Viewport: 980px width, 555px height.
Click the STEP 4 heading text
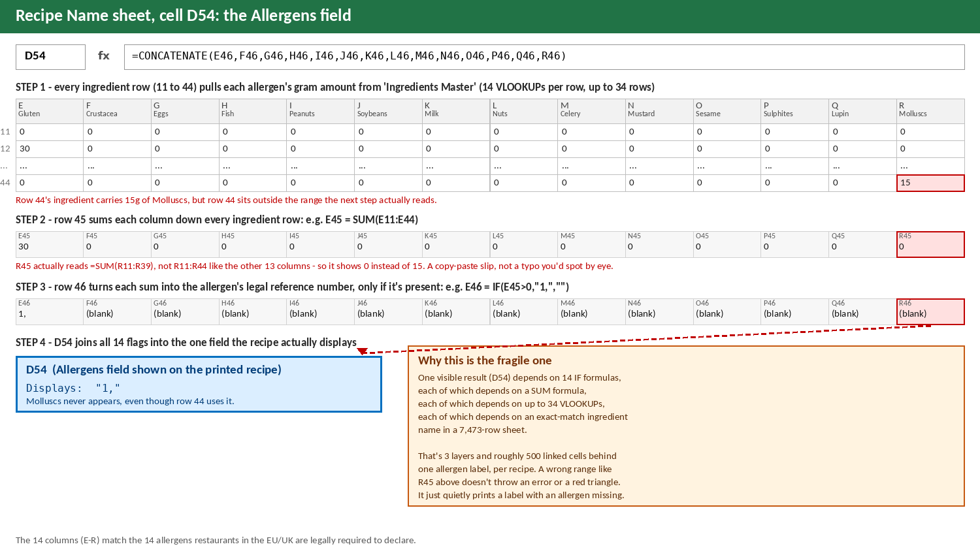coord(186,342)
